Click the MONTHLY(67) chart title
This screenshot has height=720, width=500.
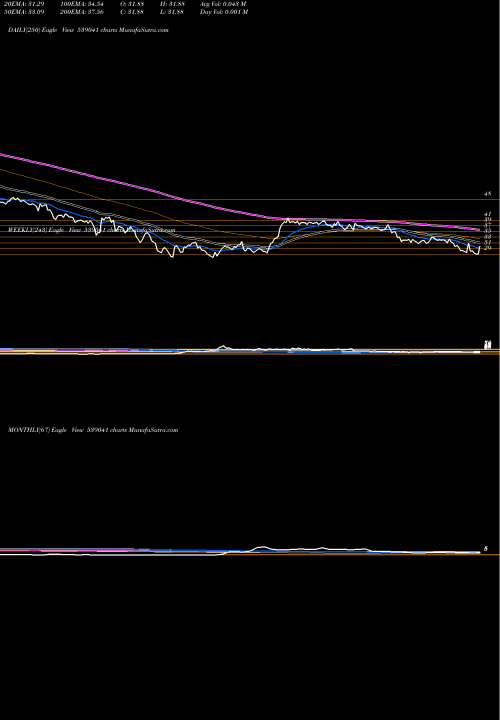(x=93, y=430)
